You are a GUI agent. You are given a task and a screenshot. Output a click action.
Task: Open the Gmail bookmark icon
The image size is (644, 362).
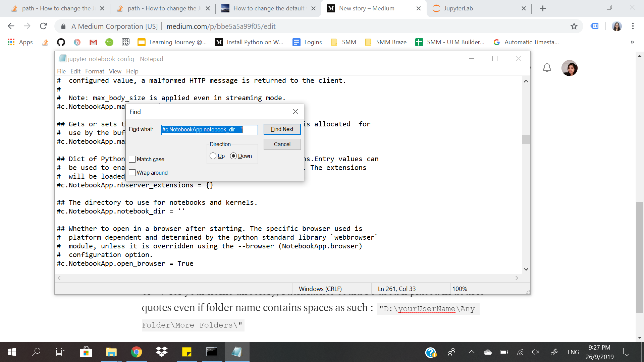coord(93,42)
